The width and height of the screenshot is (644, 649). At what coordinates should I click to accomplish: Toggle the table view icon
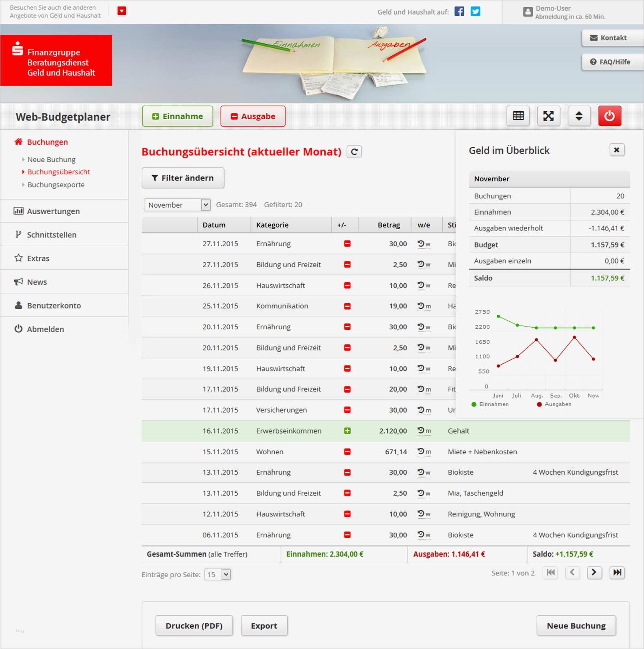(x=518, y=116)
